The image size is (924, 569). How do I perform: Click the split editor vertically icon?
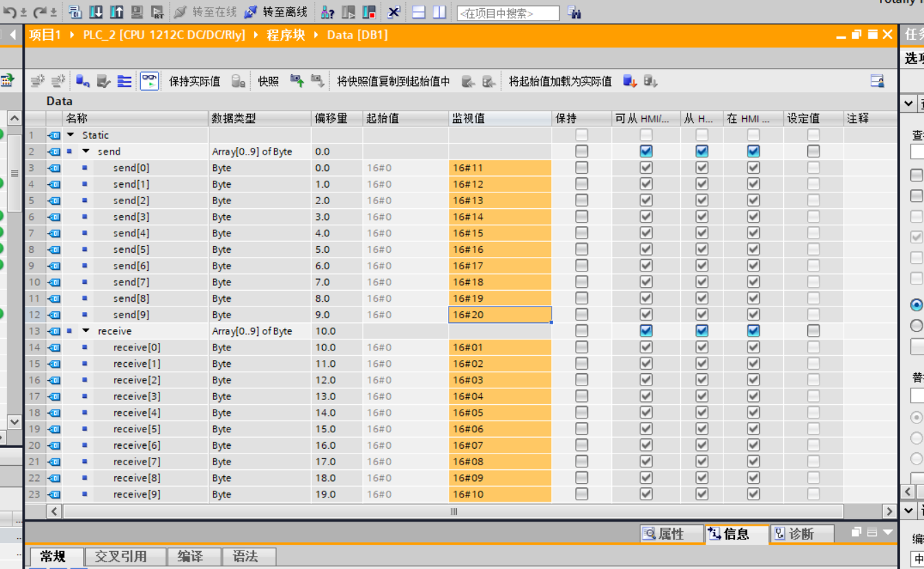pyautogui.click(x=439, y=12)
